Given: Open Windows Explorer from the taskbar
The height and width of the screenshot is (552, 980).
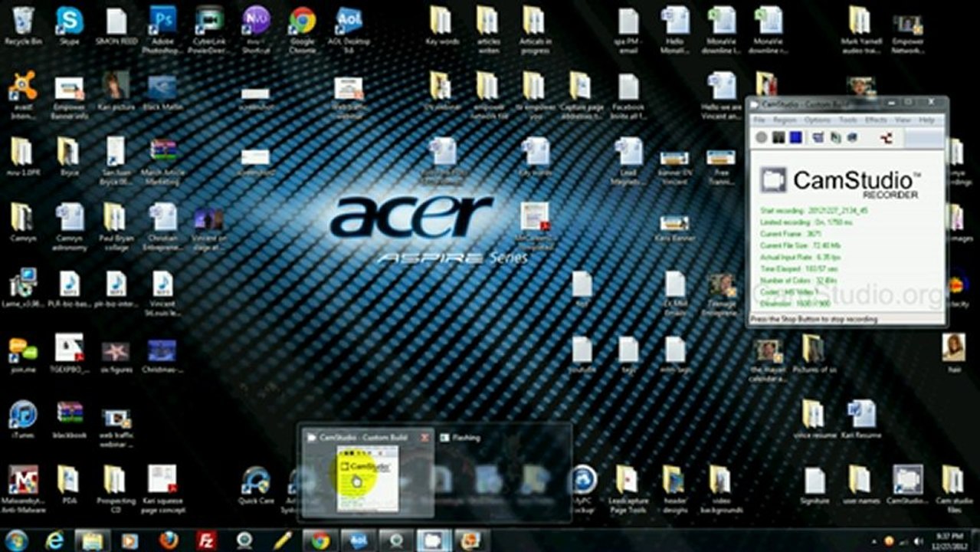Looking at the screenshot, I should 92,540.
